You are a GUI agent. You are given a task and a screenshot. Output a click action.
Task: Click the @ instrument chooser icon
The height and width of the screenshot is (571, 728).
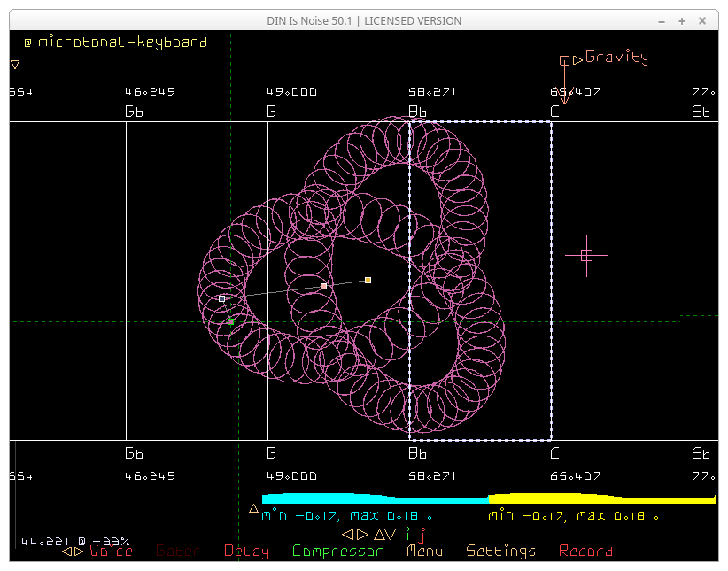(x=27, y=42)
